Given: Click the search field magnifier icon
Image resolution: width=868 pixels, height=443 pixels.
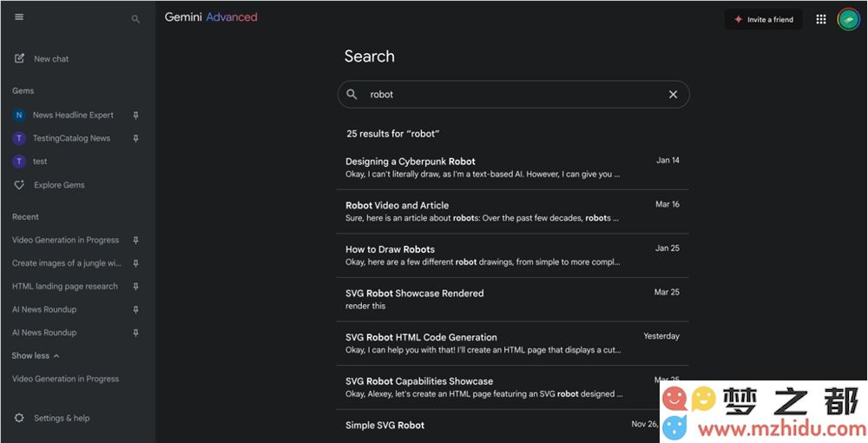Looking at the screenshot, I should tap(352, 95).
